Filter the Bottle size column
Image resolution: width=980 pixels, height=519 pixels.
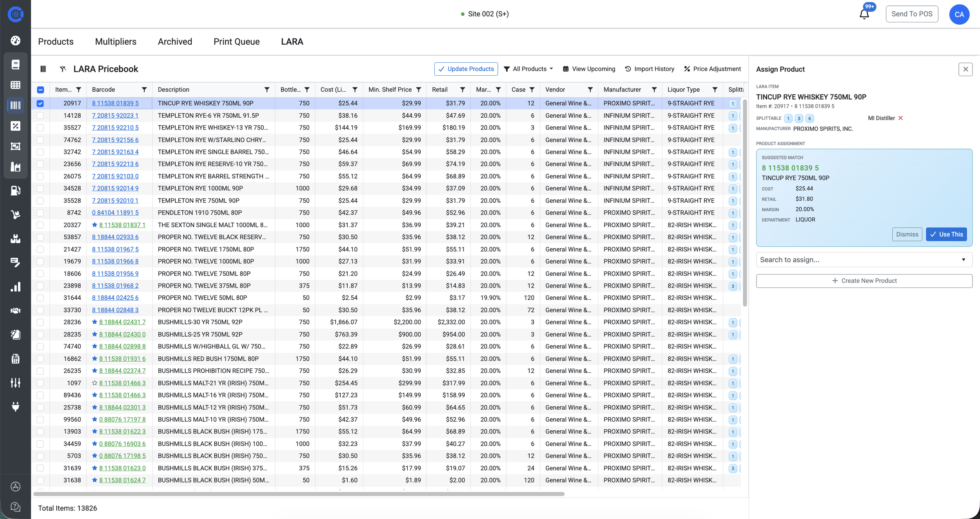pyautogui.click(x=307, y=89)
